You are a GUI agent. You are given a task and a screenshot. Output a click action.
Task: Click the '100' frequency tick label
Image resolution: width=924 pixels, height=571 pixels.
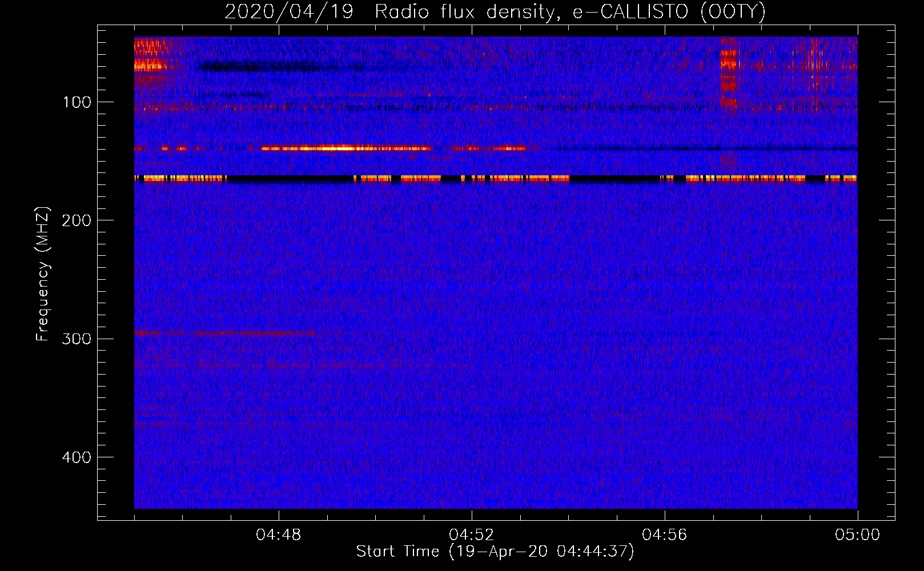77,102
